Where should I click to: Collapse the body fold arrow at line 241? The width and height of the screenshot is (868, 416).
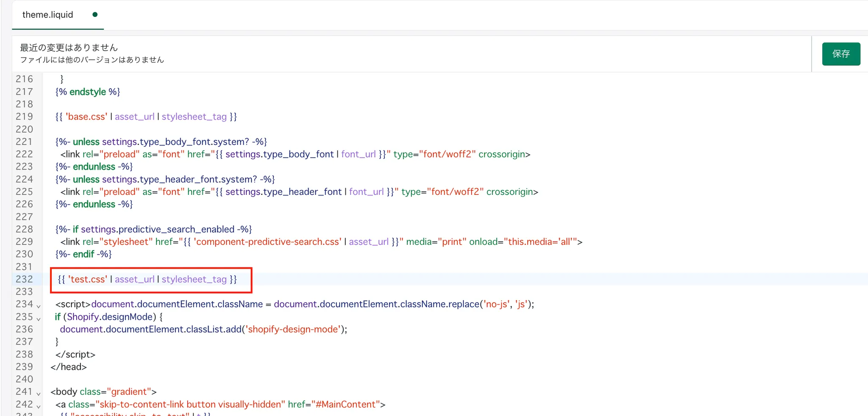coord(39,394)
